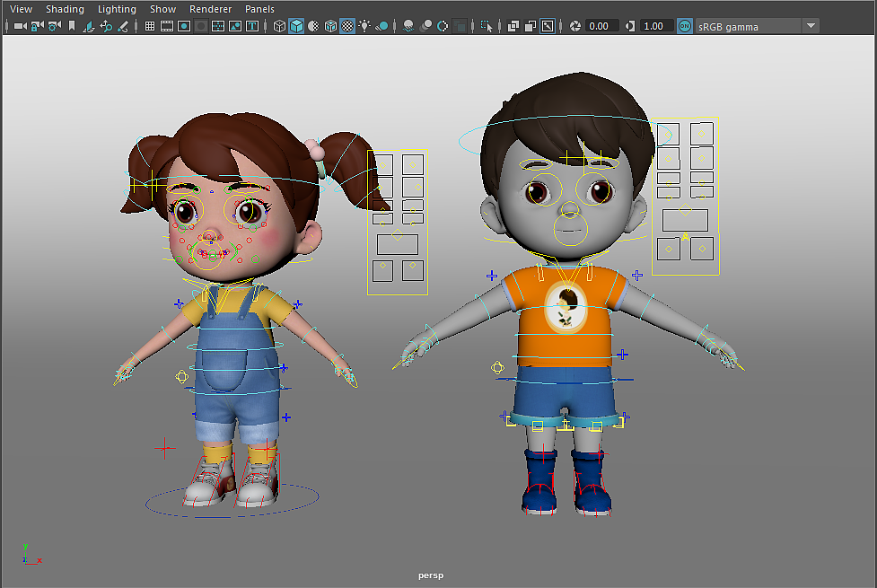The height and width of the screenshot is (588, 877).
Task: Click the Select Camera icon
Action: (x=20, y=26)
